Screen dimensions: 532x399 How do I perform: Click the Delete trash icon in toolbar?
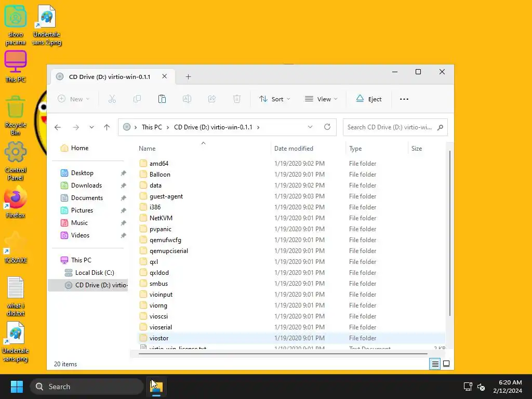[237, 99]
